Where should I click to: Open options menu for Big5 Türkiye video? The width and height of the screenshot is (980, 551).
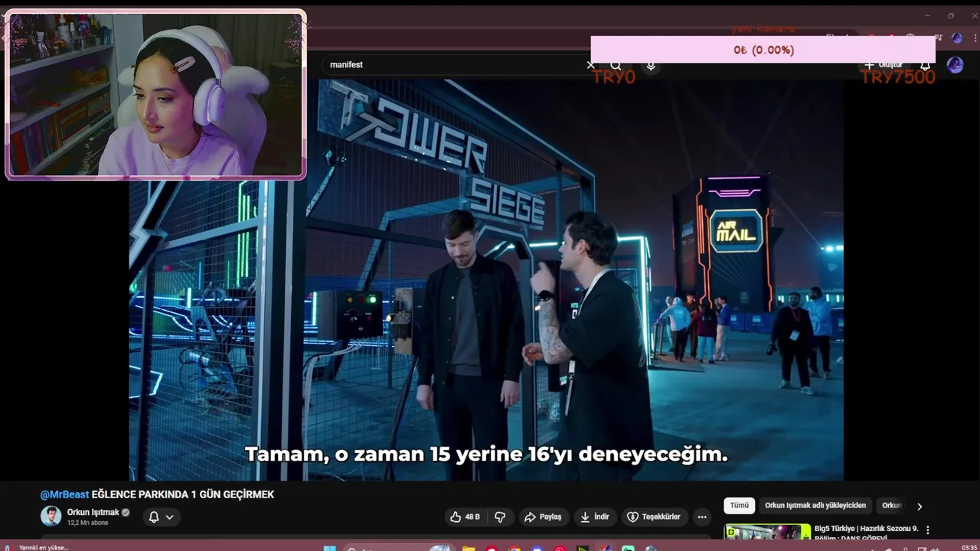[928, 530]
